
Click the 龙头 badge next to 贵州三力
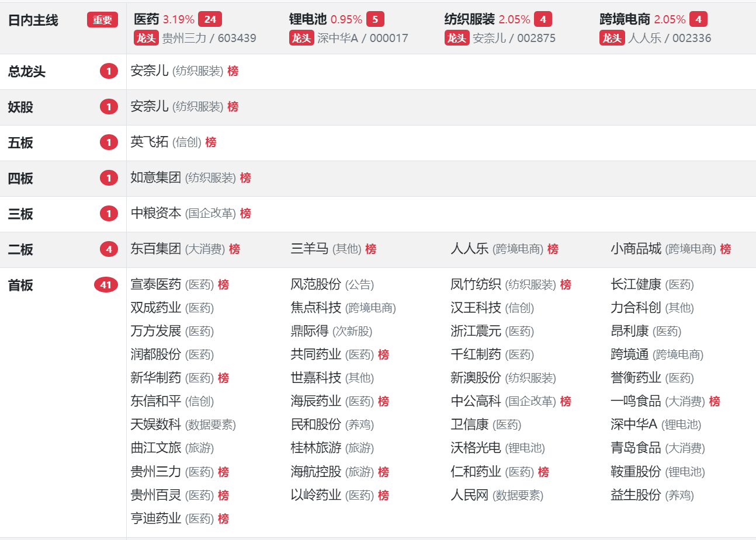pos(146,38)
